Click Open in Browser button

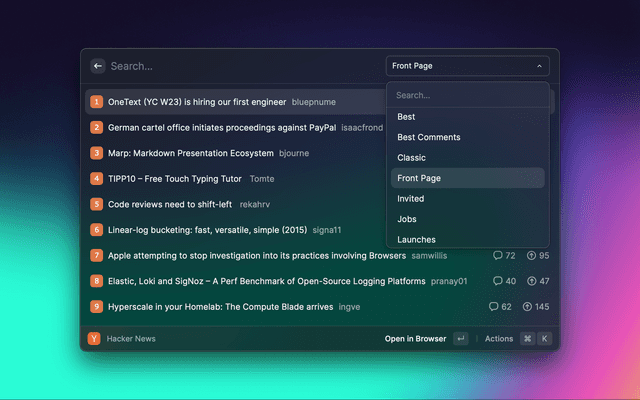(x=416, y=339)
